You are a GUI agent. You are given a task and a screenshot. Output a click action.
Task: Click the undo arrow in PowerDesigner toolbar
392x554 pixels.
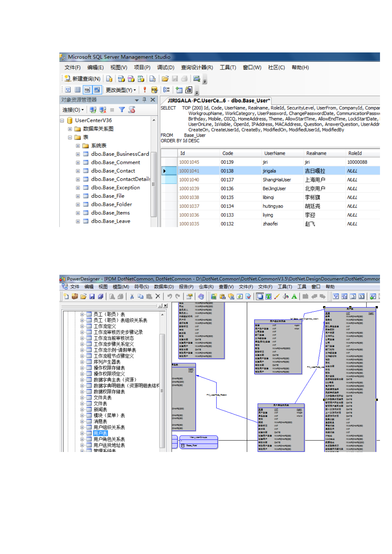169,297
